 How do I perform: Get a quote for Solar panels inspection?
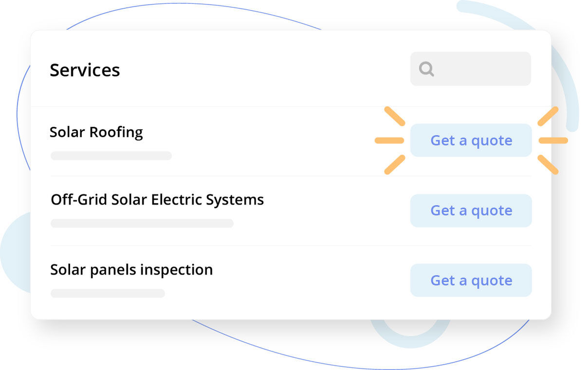(471, 280)
